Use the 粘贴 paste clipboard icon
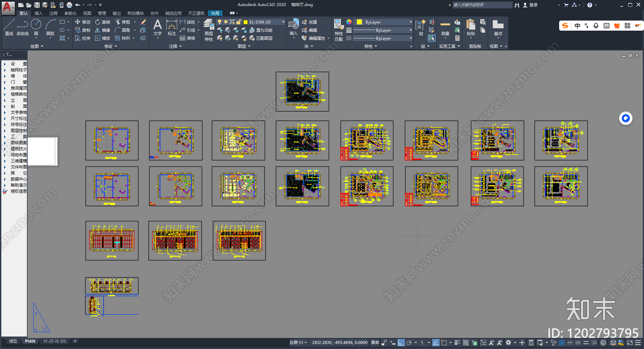This screenshot has height=349, width=644. coord(471,28)
